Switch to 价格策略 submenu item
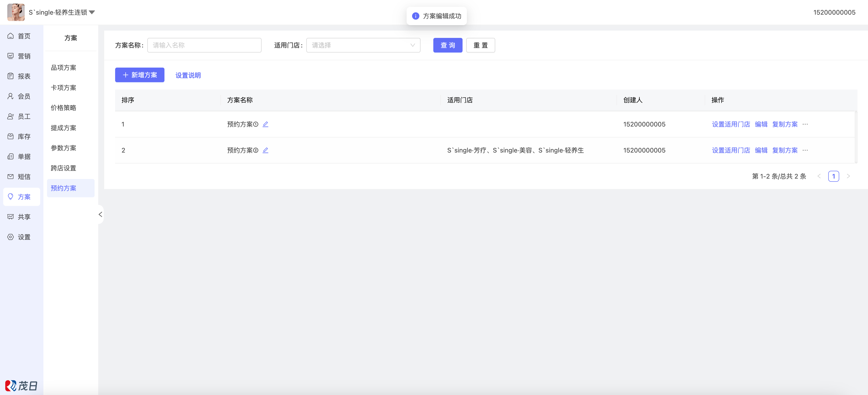 click(x=63, y=108)
